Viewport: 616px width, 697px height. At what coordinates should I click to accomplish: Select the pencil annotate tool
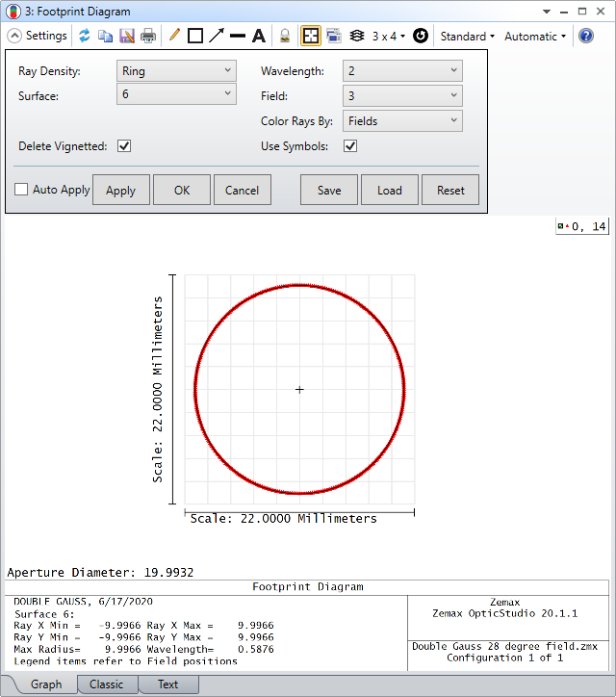(174, 35)
